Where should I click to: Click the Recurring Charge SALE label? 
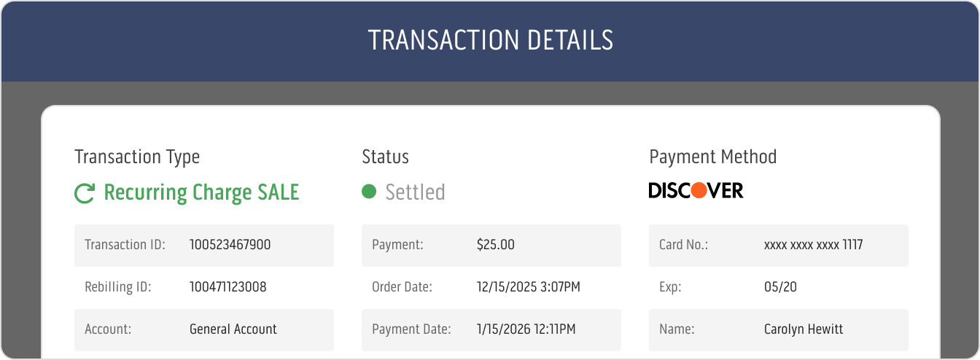point(201,192)
